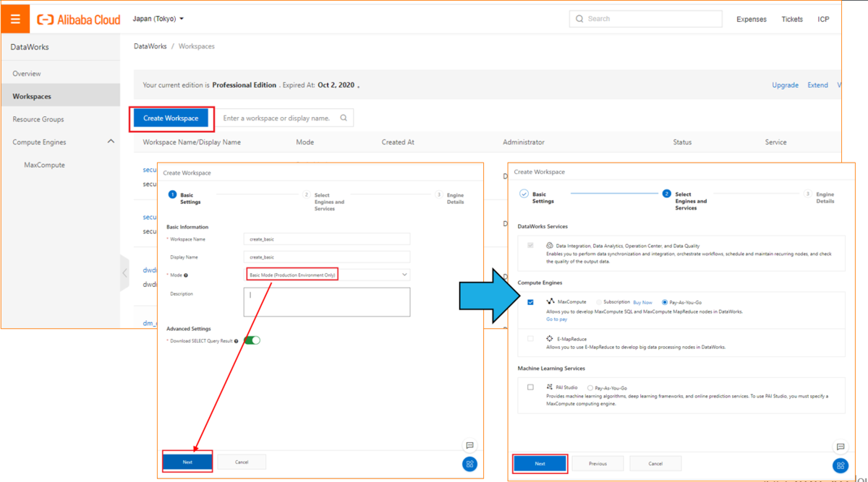Click the Data Integration services icon
868x482 pixels.
click(x=550, y=246)
